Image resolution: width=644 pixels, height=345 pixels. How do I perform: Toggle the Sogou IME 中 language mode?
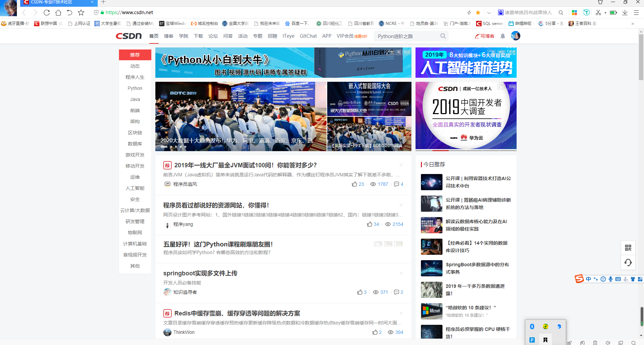click(x=588, y=279)
